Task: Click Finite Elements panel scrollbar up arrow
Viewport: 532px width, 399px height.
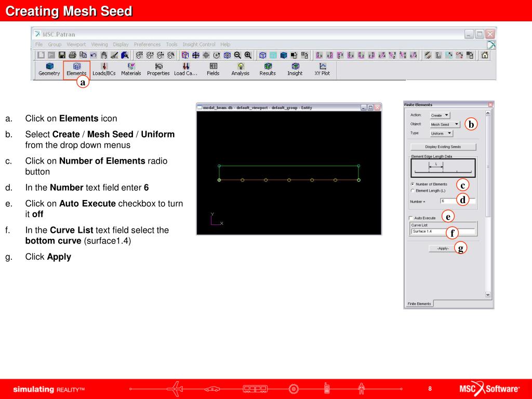Action: coord(488,113)
